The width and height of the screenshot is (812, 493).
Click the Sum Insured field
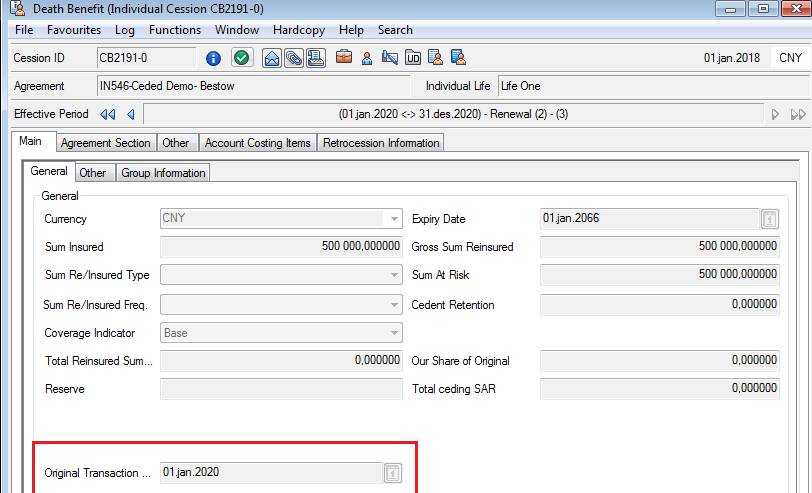tap(281, 247)
